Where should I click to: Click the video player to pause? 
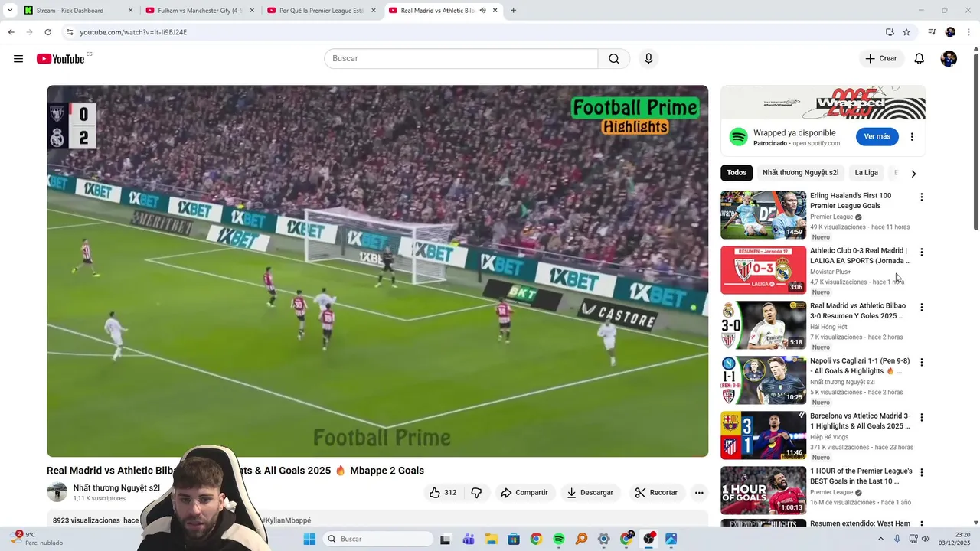point(377,271)
